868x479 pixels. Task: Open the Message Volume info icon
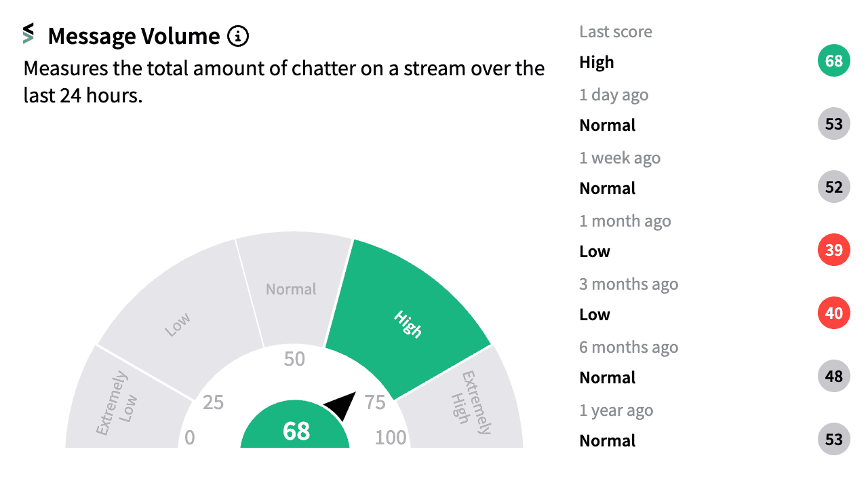click(238, 36)
